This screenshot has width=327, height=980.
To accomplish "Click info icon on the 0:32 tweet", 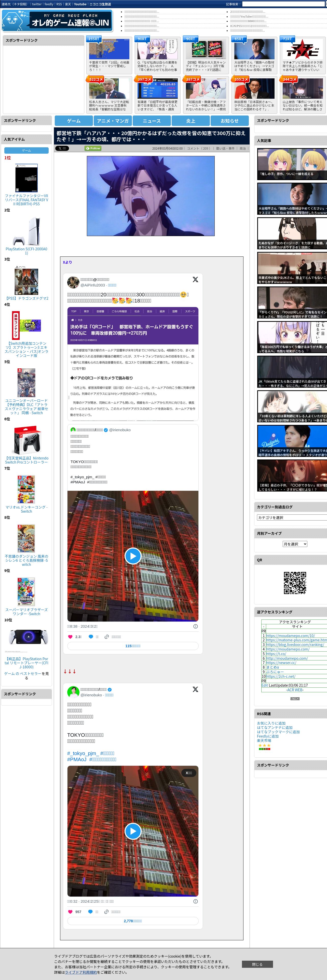I will tap(195, 901).
